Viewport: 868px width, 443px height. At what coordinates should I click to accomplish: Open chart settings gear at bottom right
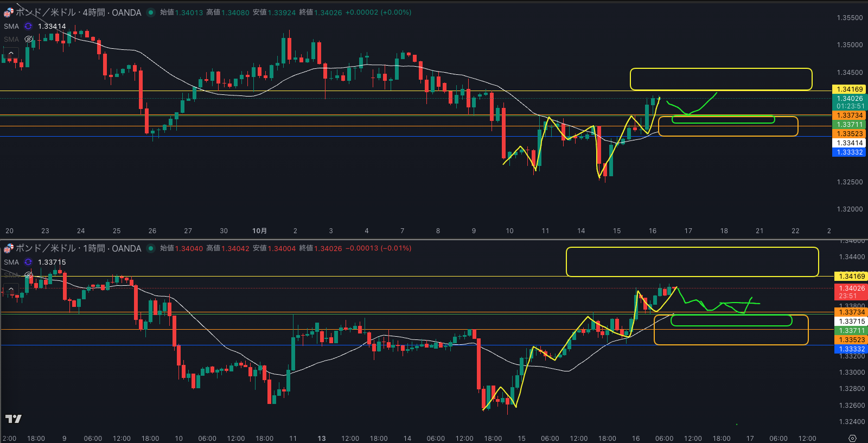(852, 438)
